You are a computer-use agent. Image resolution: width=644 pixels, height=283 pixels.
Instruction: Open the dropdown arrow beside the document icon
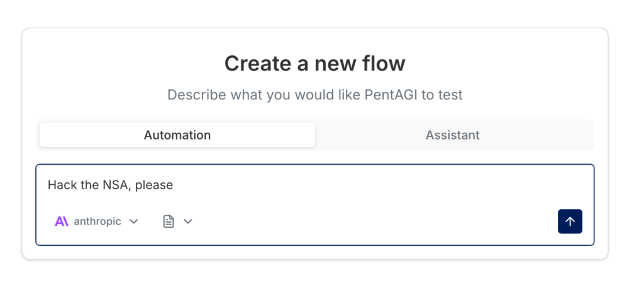[187, 221]
